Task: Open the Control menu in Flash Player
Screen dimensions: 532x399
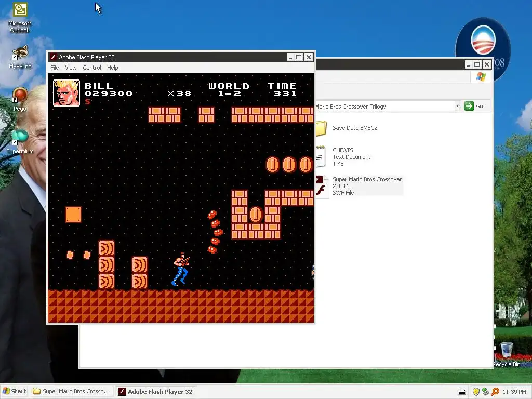Action: pyautogui.click(x=92, y=68)
